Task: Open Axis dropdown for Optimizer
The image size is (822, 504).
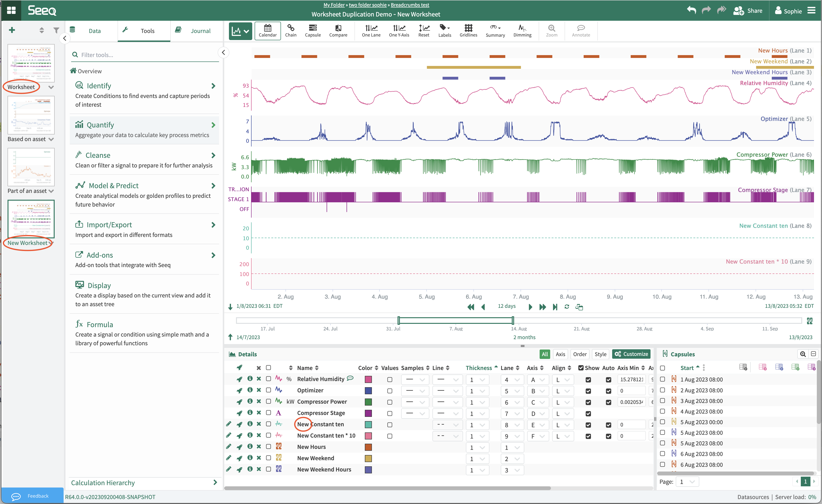Action: click(538, 391)
